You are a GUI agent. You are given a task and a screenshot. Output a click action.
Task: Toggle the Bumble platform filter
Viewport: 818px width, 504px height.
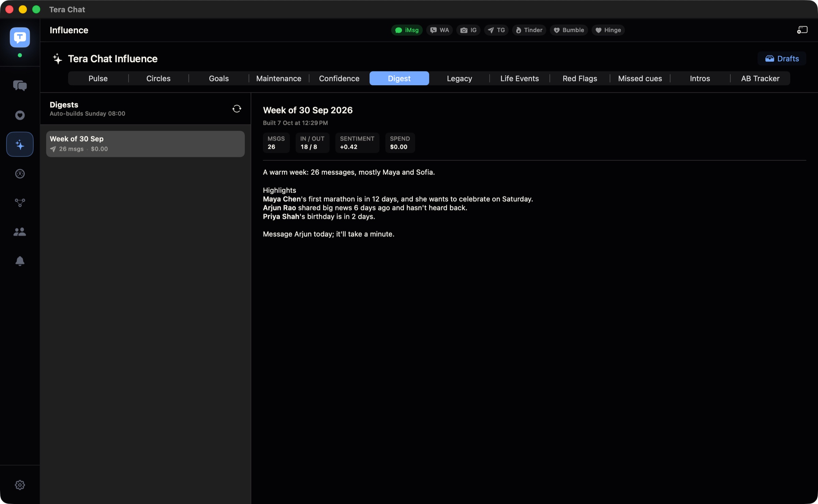569,30
